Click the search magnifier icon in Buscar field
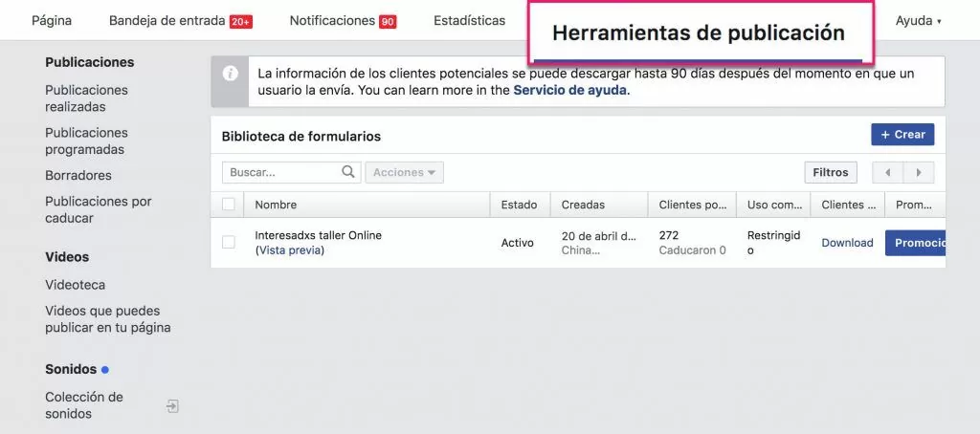The height and width of the screenshot is (434, 980). 348,172
